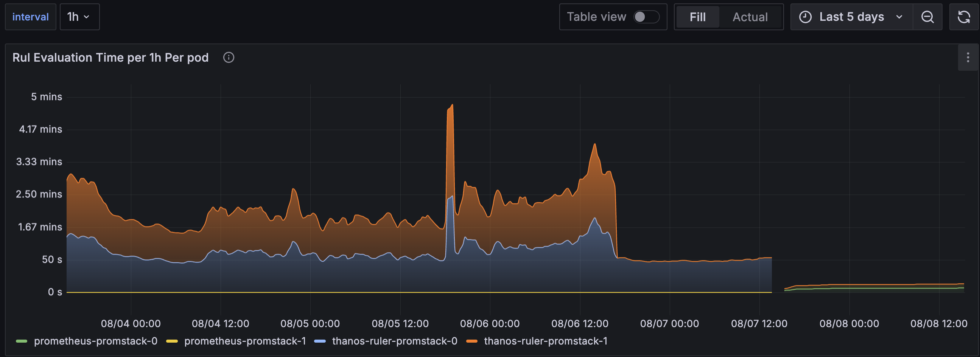Open the panel three-dot menu
The height and width of the screenshot is (357, 980).
pos(968,57)
